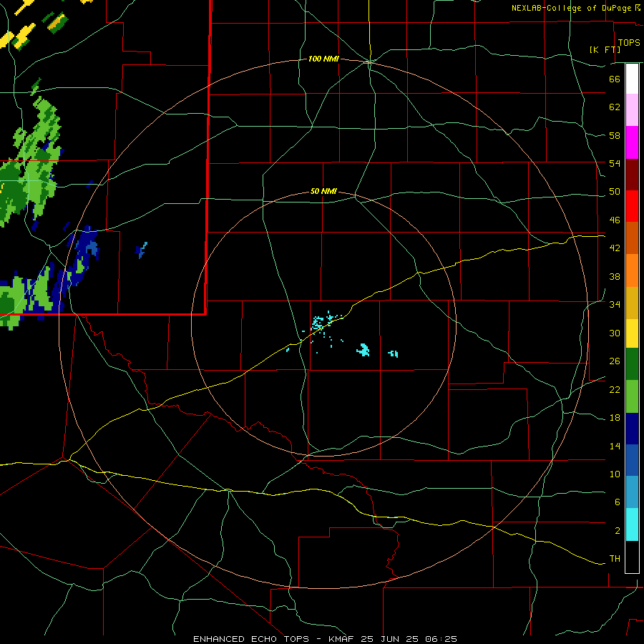Click the '25 JUN 25' date text
Viewport: 644px width, 644px height.
[x=390, y=639]
